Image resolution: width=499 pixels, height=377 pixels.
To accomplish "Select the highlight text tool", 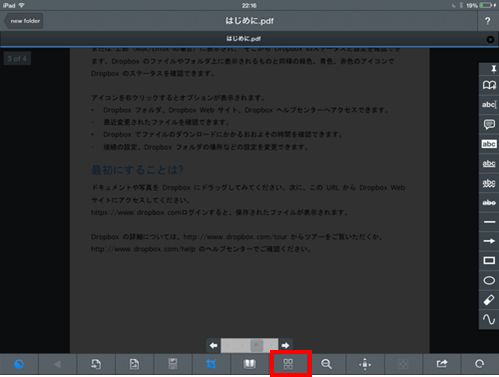I will pyautogui.click(x=489, y=144).
